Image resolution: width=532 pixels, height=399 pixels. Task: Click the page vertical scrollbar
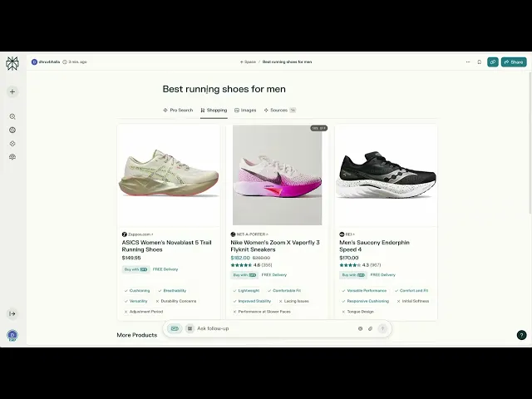530,142
